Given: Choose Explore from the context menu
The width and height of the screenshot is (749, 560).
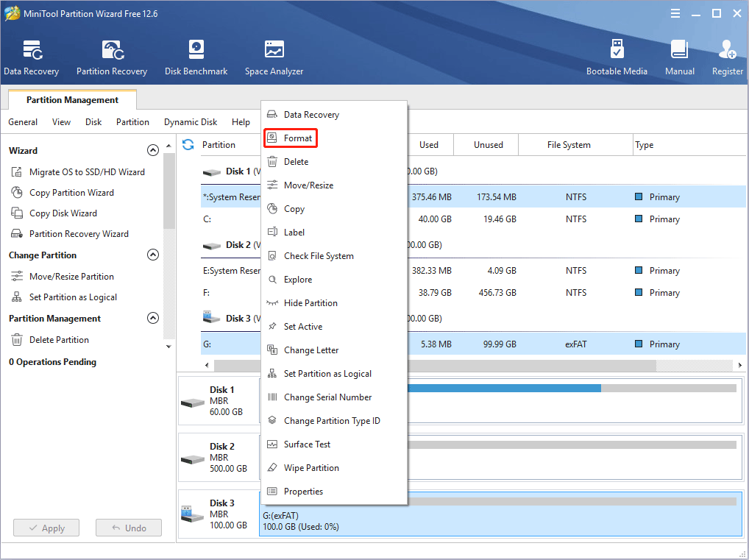Looking at the screenshot, I should tap(334, 280).
